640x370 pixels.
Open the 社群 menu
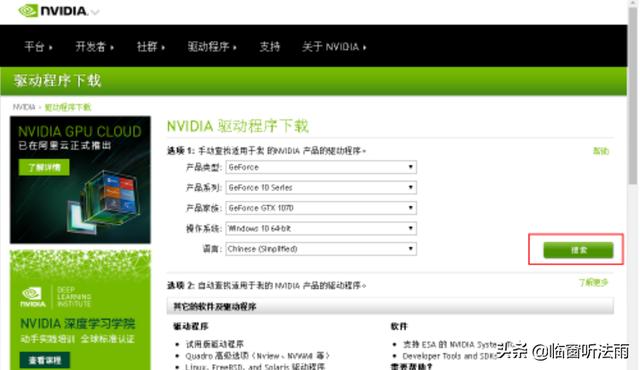click(151, 47)
